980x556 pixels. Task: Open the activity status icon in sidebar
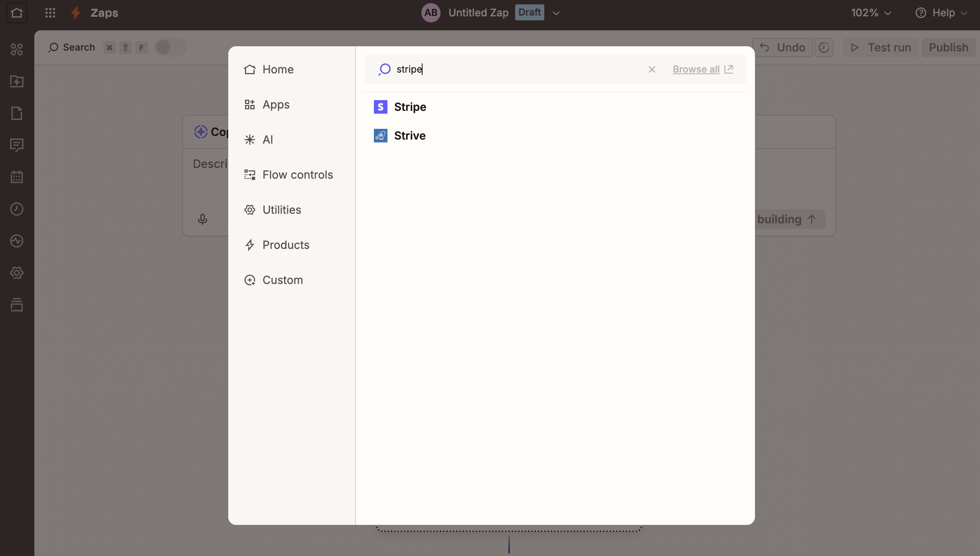[17, 241]
